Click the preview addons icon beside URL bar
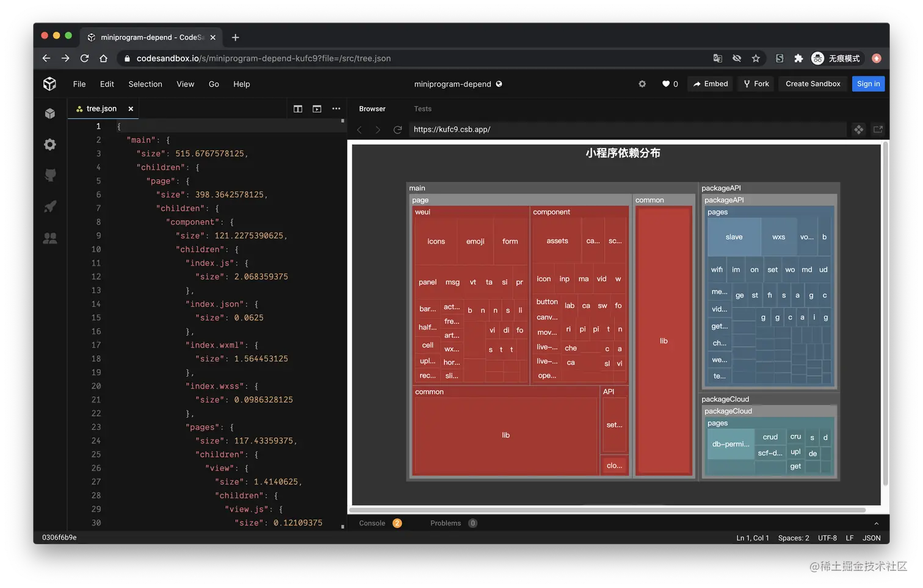Image resolution: width=923 pixels, height=588 pixels. pyautogui.click(x=859, y=129)
